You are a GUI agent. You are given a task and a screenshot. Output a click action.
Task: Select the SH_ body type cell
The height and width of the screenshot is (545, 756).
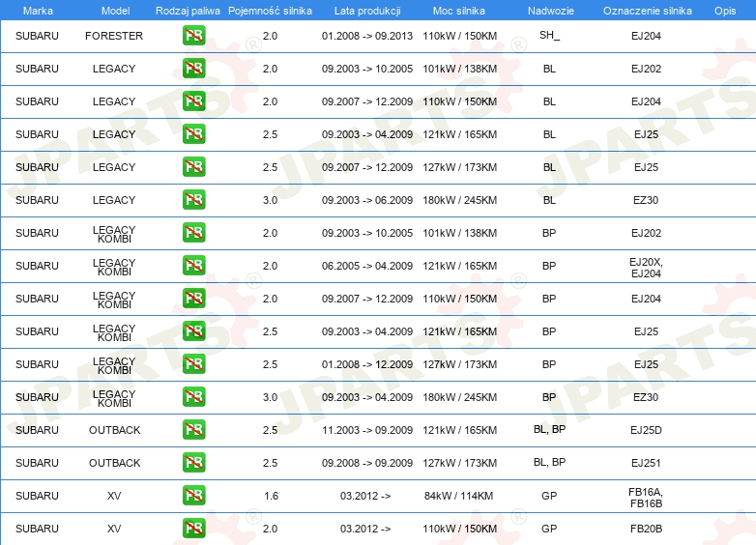coord(549,35)
